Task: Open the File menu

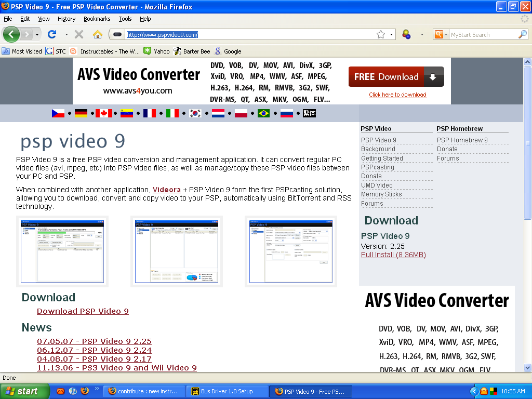Action: click(x=8, y=19)
